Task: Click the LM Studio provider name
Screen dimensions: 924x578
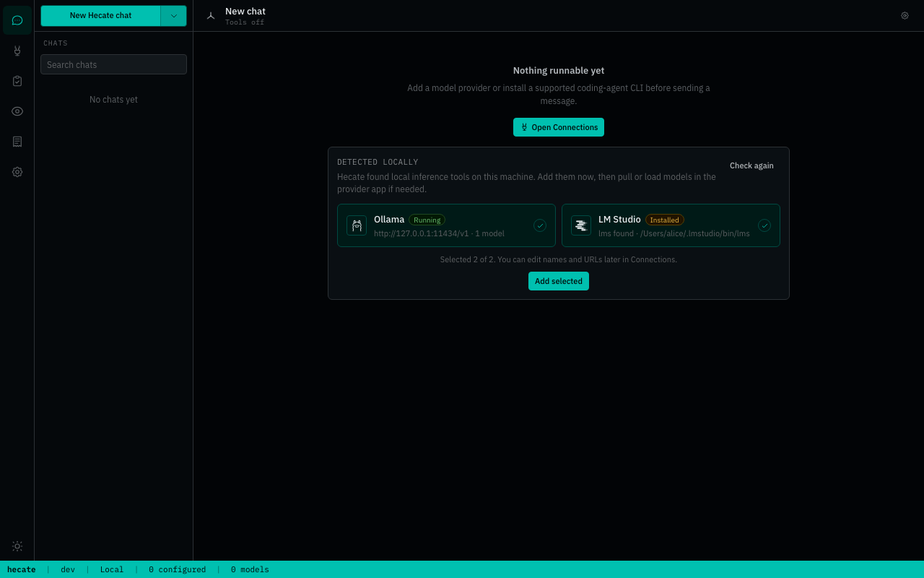Action: (619, 220)
